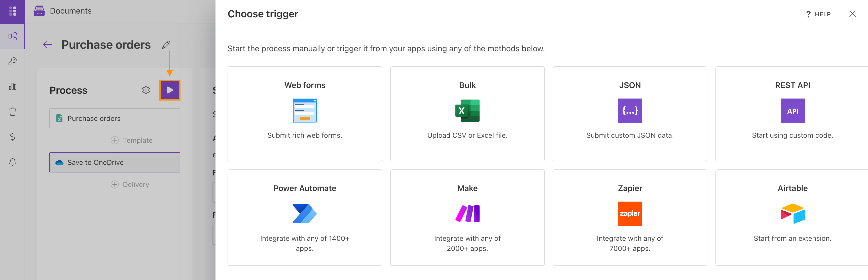Screen dimensions: 868x280
Task: Open the Help link
Action: click(x=818, y=14)
